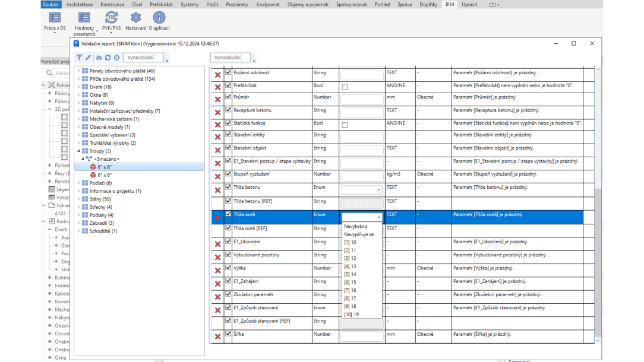Select option '[5] 14' in the list
This screenshot has width=644, height=362.
pyautogui.click(x=351, y=274)
